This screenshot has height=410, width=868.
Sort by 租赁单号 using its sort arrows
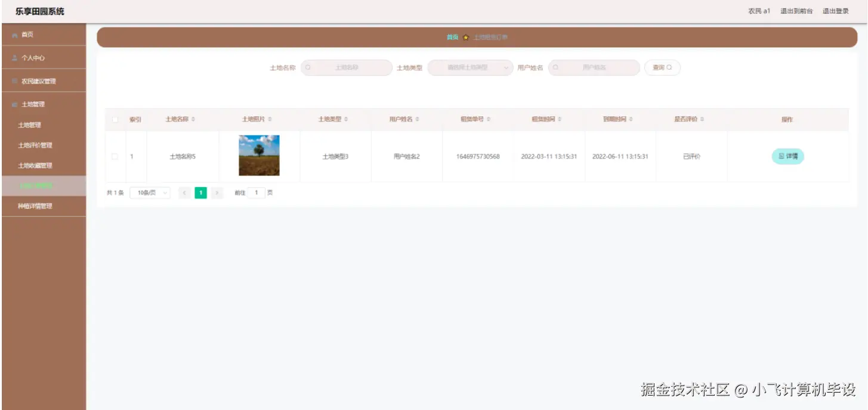(x=488, y=119)
